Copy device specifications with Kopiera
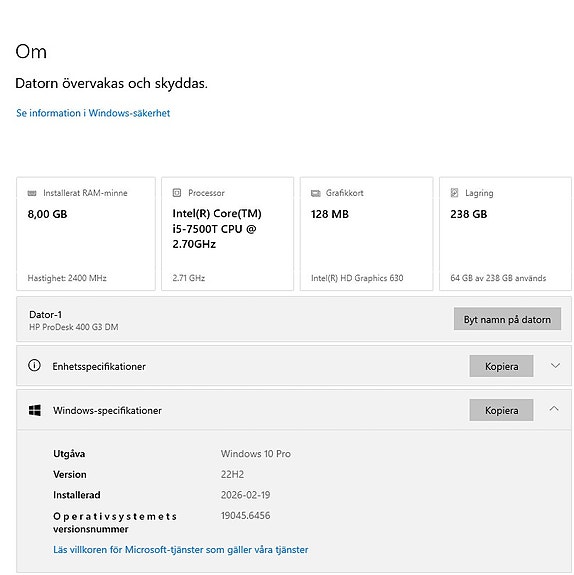 coord(501,366)
